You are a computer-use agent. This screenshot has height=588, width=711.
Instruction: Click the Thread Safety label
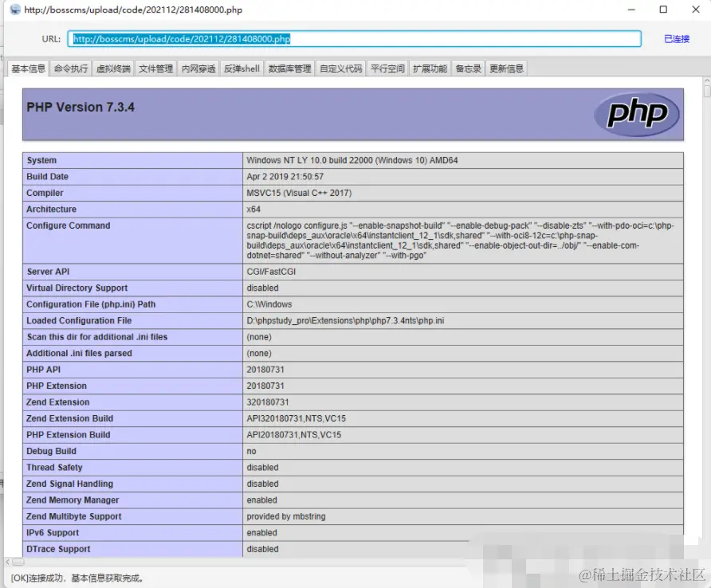tap(54, 468)
